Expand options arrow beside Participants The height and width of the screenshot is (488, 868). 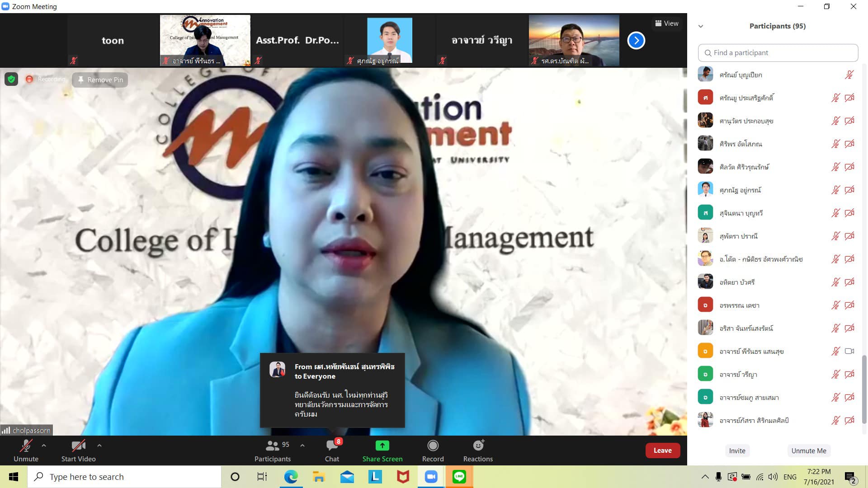(302, 446)
